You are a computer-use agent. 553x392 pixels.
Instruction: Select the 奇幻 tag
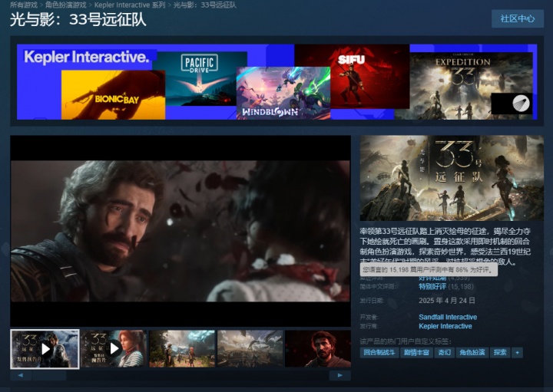point(445,353)
